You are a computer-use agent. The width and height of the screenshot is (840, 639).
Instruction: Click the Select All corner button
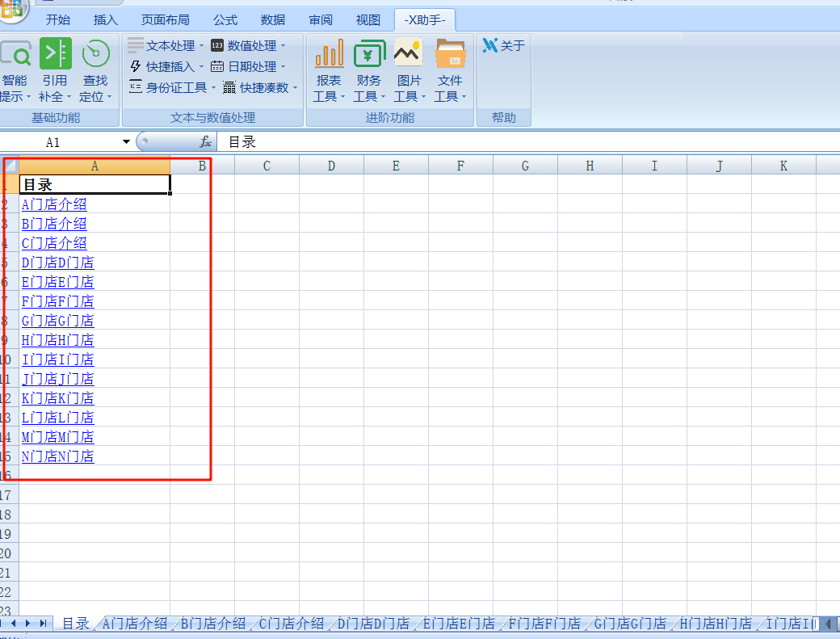(x=10, y=165)
